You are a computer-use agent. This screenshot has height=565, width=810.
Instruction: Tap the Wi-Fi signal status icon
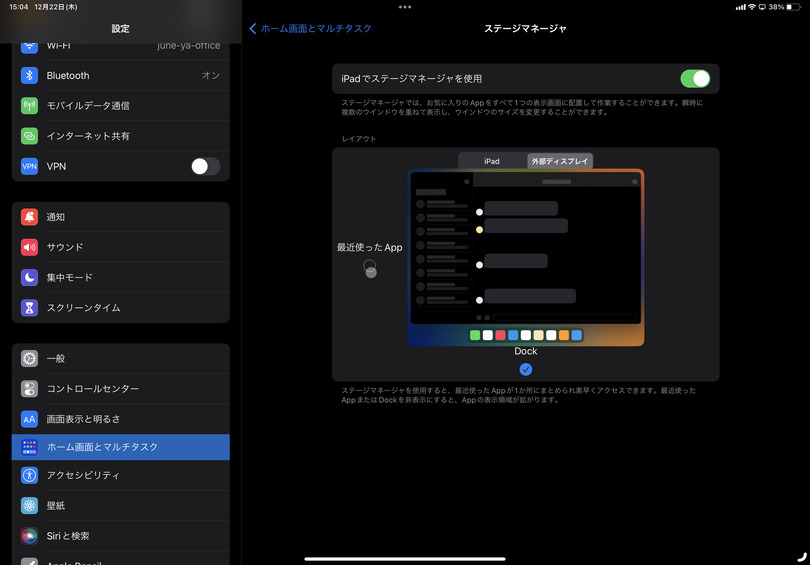coord(752,7)
